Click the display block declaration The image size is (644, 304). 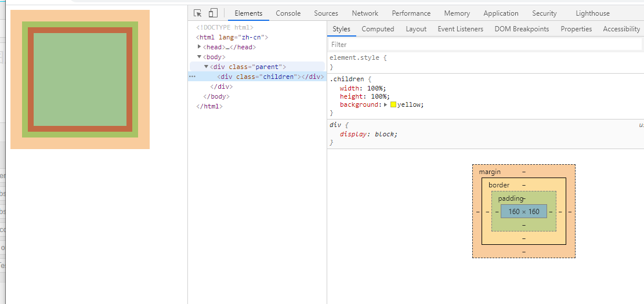369,134
